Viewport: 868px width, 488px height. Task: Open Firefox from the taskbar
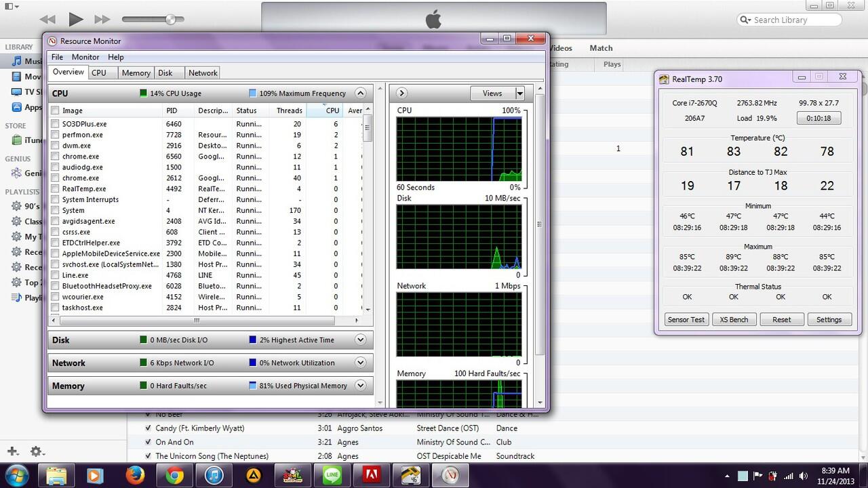coord(134,475)
